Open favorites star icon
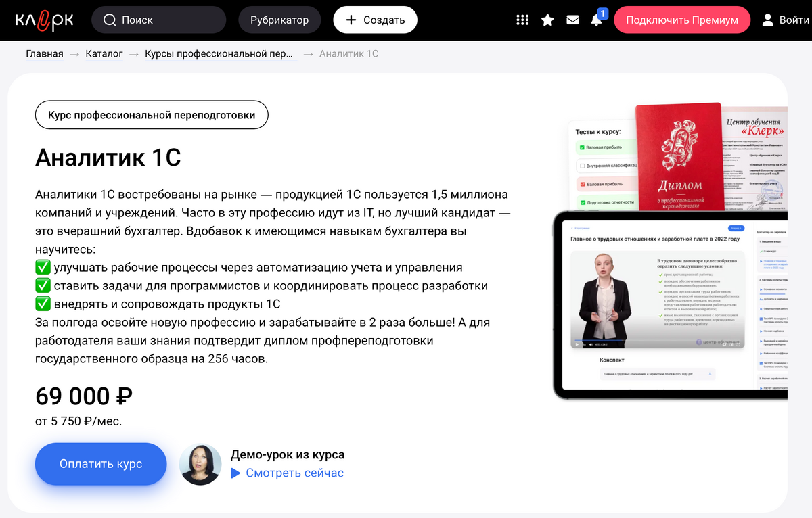 (x=547, y=20)
